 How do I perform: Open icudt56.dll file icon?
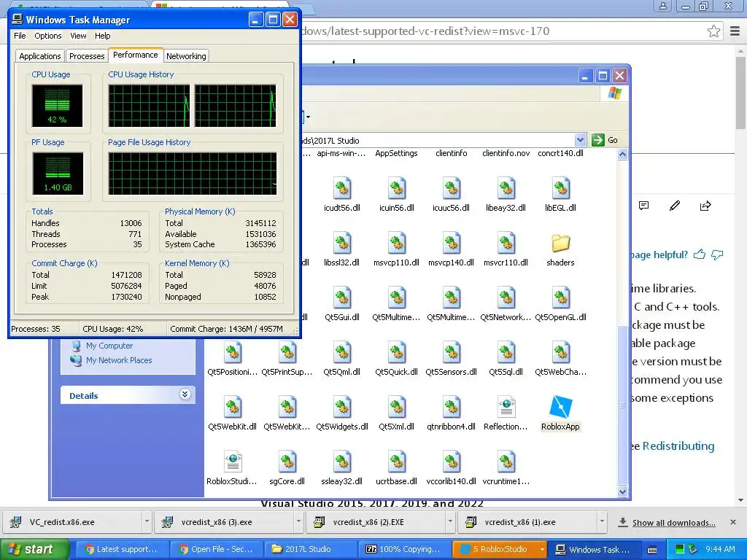click(342, 189)
